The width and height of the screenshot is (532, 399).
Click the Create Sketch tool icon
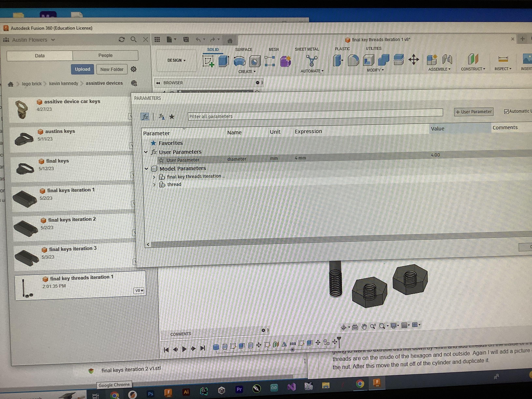tap(208, 61)
